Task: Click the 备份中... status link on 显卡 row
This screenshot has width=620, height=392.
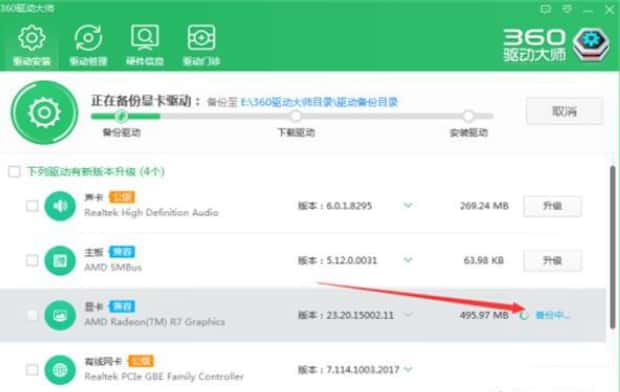Action: tap(553, 315)
